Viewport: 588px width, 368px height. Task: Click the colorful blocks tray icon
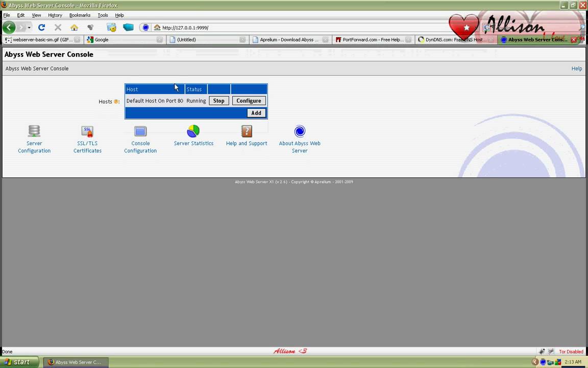click(558, 362)
